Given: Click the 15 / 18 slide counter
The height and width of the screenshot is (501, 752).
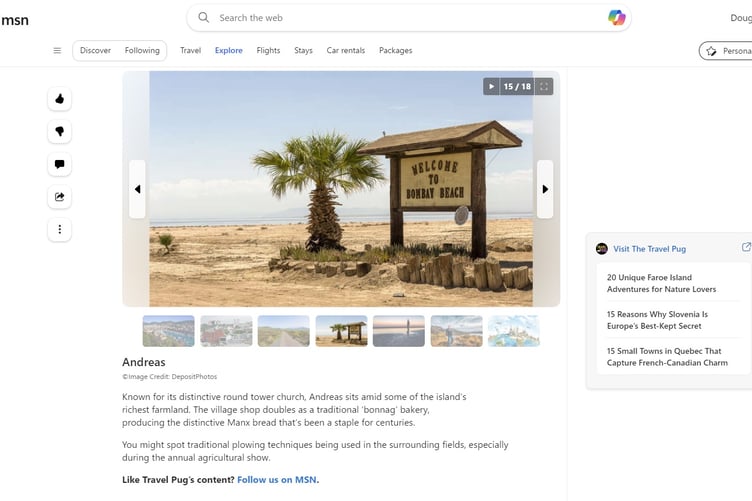Looking at the screenshot, I should (x=517, y=86).
